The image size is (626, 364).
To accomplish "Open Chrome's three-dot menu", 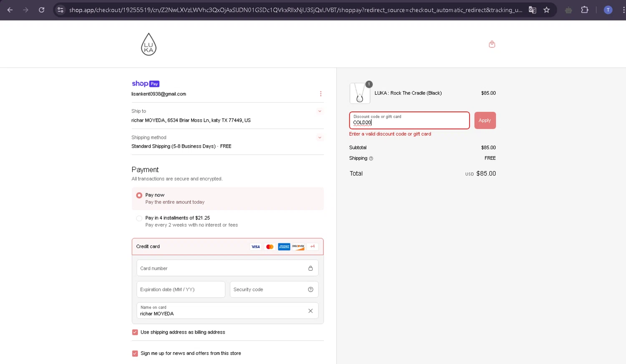I will (623, 10).
